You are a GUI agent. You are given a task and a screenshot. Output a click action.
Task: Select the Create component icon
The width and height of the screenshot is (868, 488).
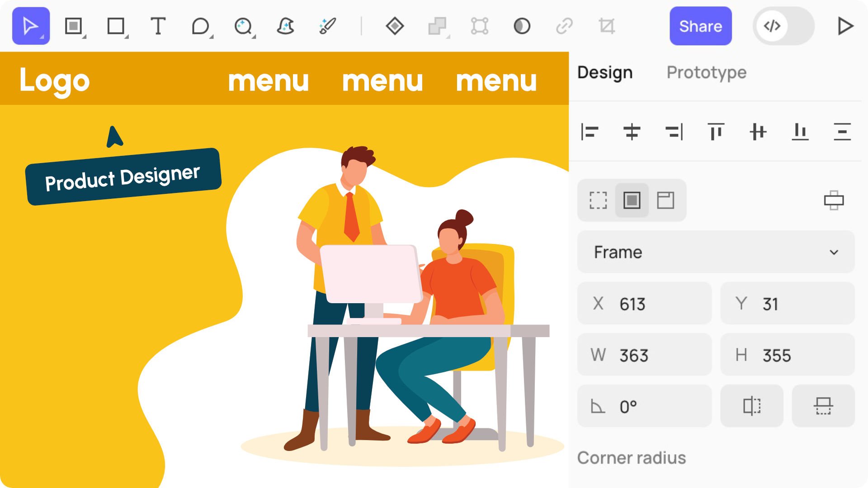394,26
